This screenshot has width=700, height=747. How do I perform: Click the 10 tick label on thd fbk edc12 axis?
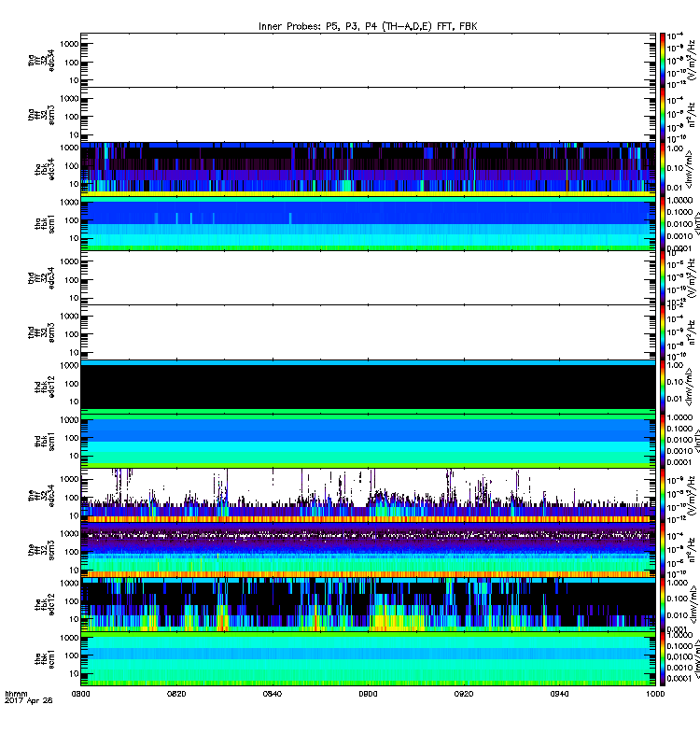click(74, 402)
